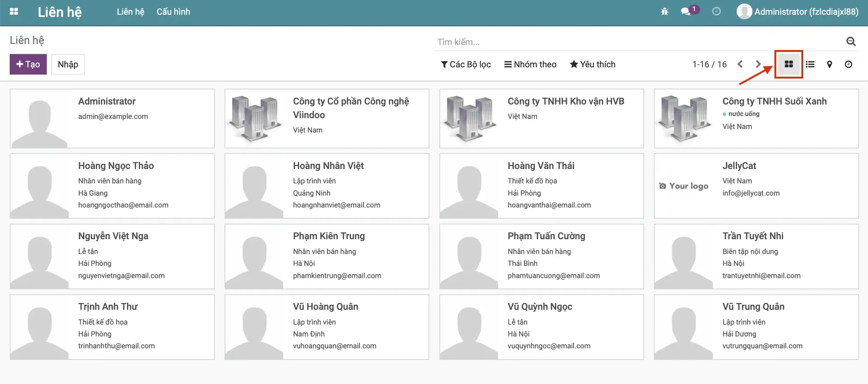Open Công ty TNHH Suối Xanh card
The image size is (868, 384).
coord(756,119)
